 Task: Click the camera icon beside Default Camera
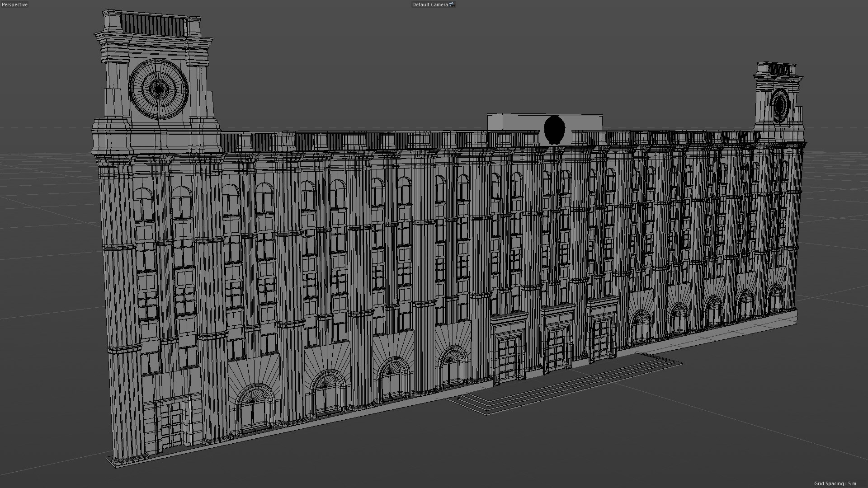point(451,5)
